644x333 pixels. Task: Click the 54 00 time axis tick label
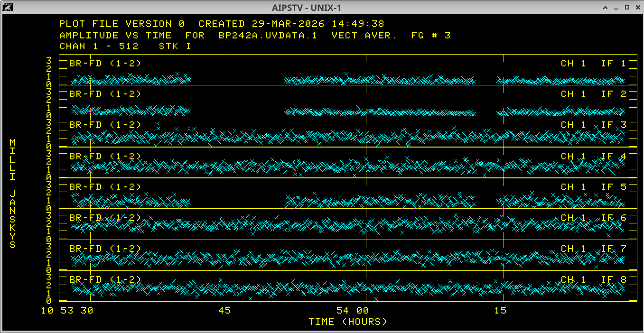(352, 311)
